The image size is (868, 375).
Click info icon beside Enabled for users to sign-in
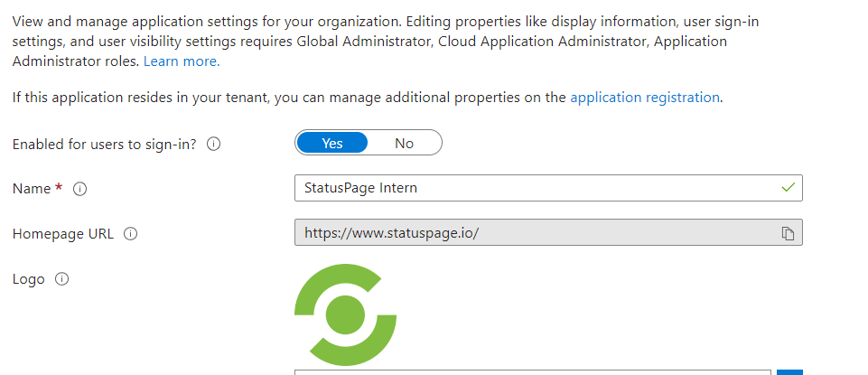(x=214, y=144)
